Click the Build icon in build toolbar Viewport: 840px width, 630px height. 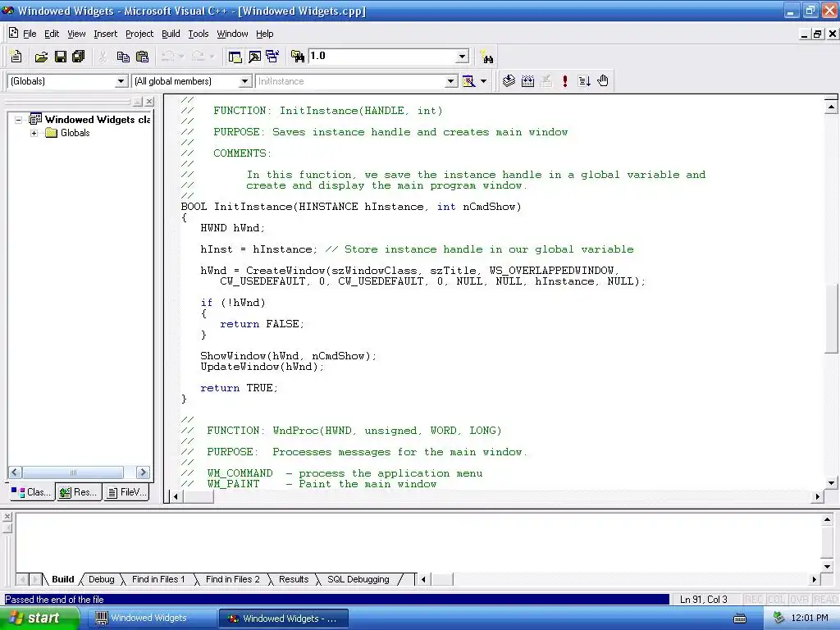527,81
